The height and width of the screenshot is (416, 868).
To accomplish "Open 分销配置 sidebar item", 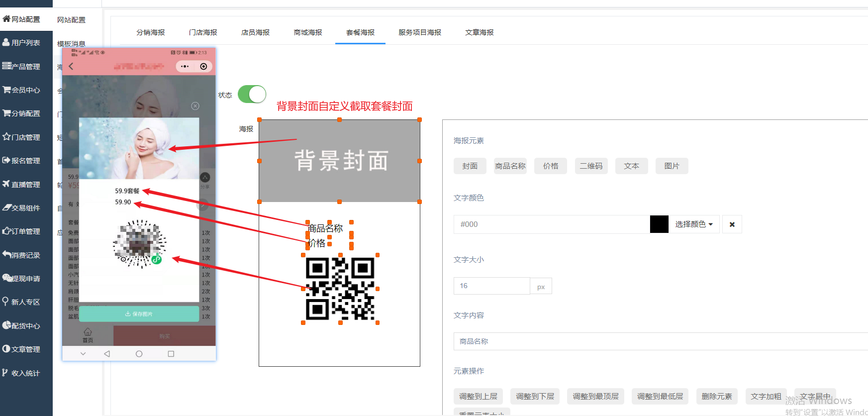I will tap(21, 113).
